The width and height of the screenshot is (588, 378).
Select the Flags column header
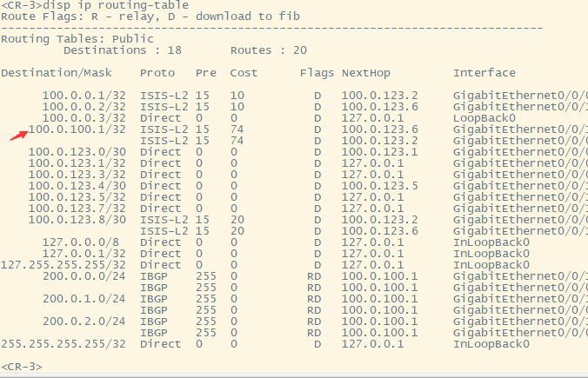[317, 73]
